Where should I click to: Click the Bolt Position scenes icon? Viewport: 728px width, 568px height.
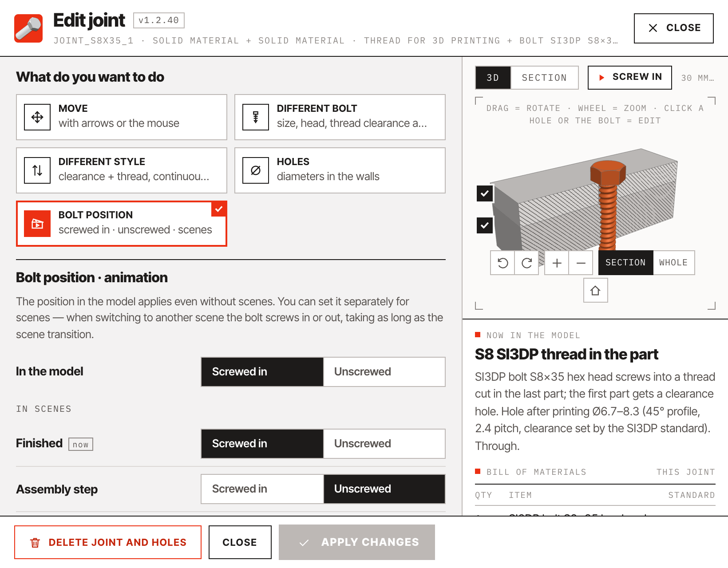[37, 224]
